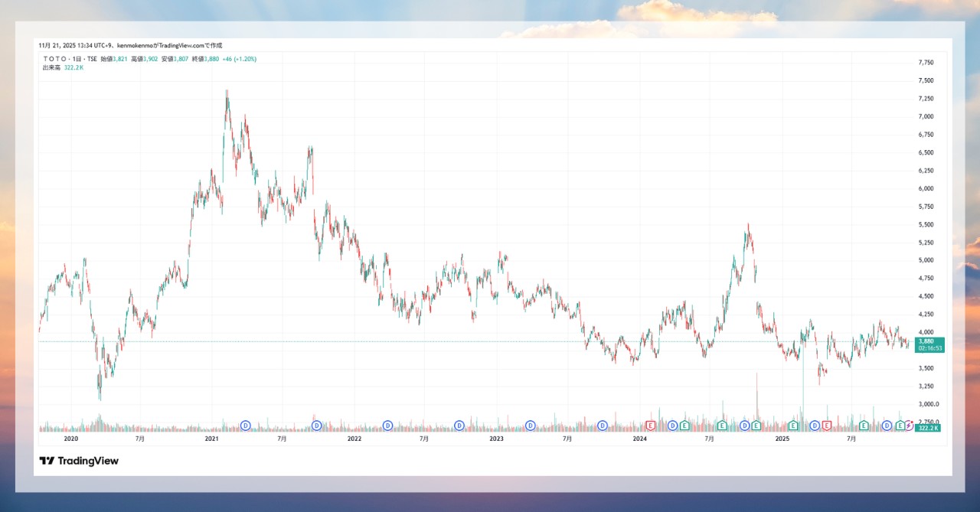
Task: Click the purple lightning icon on the timeline
Action: click(x=909, y=426)
